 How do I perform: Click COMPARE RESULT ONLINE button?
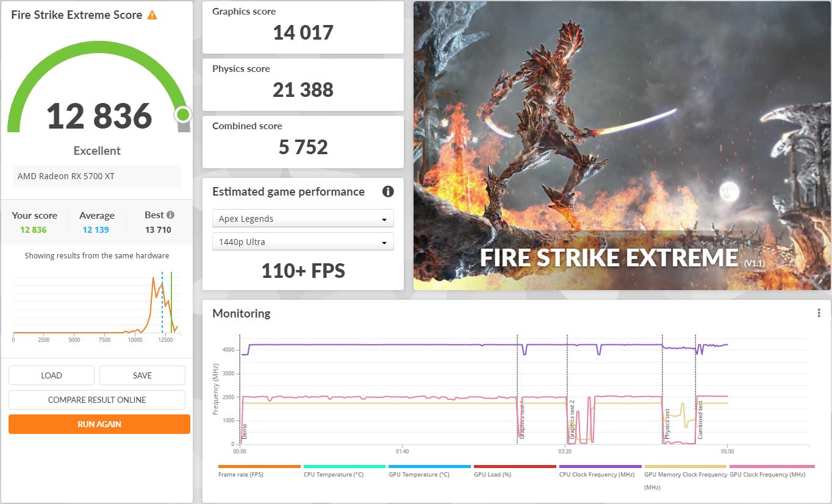click(x=97, y=400)
